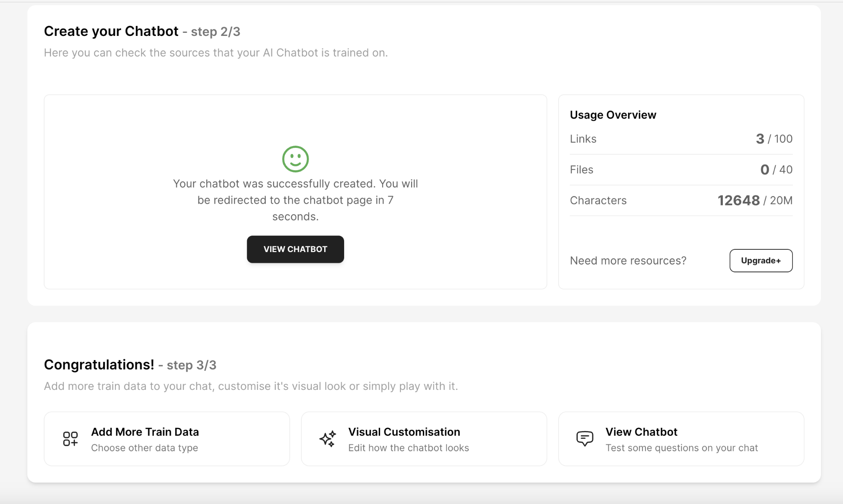Screen dimensions: 843x504
Task: Select the Visual Customisation card title
Action: click(x=404, y=432)
